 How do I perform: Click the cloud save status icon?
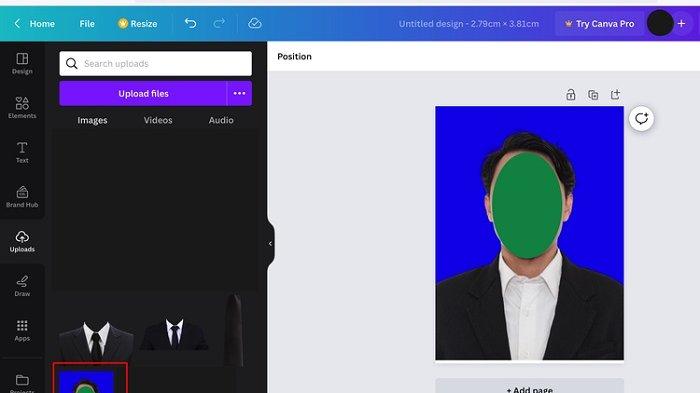[x=254, y=23]
